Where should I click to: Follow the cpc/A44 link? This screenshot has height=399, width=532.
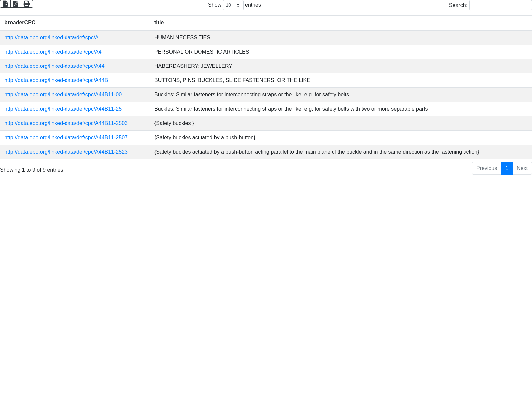pyautogui.click(x=55, y=66)
